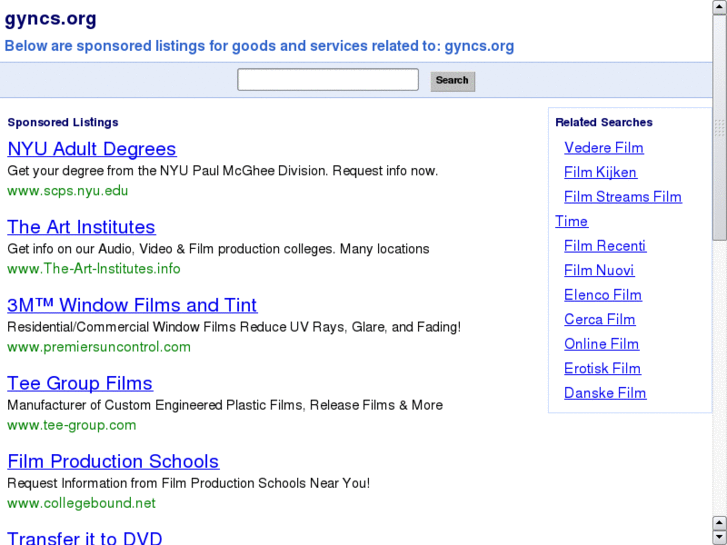Click the vertical scrollbar thumb
727x545 pixels.
coord(719,130)
